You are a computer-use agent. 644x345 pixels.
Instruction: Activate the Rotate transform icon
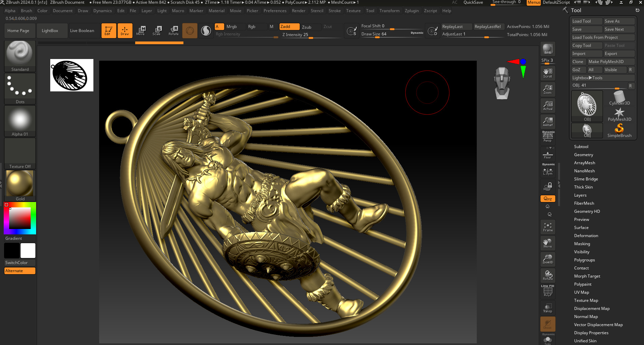pyautogui.click(x=173, y=31)
